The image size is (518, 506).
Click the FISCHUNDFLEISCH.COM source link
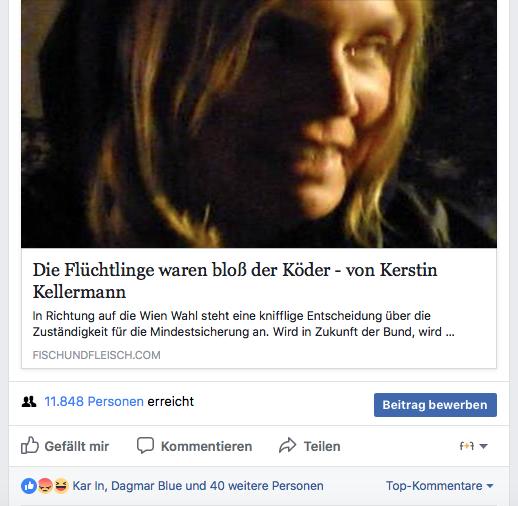[x=96, y=355]
